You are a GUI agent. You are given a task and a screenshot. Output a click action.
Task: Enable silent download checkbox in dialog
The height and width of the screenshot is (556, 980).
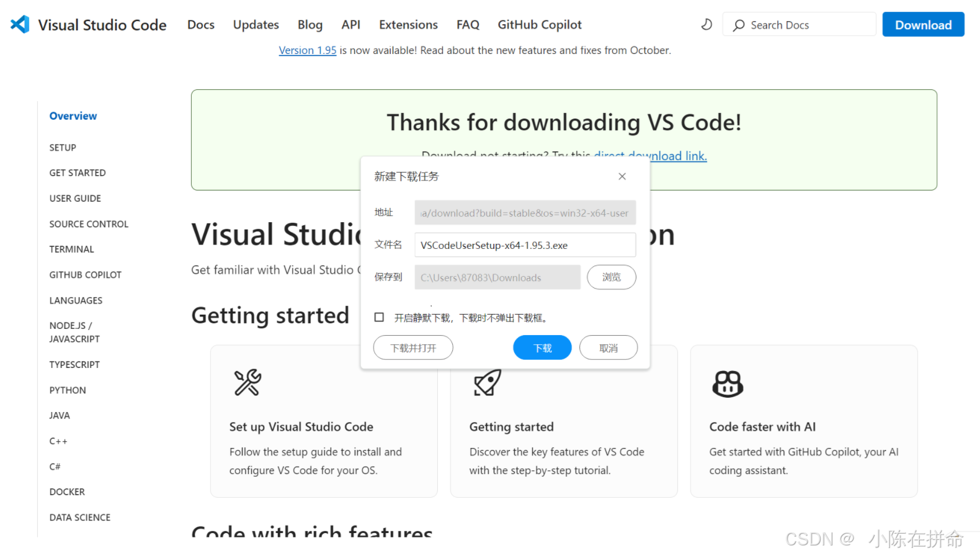pos(379,317)
